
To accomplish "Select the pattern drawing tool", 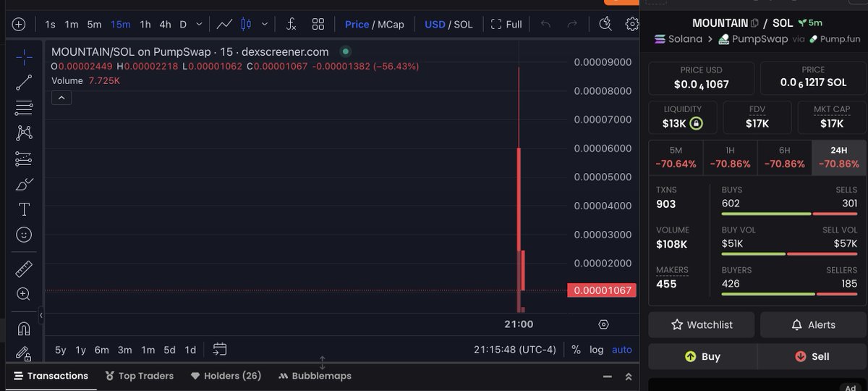I will point(24,133).
